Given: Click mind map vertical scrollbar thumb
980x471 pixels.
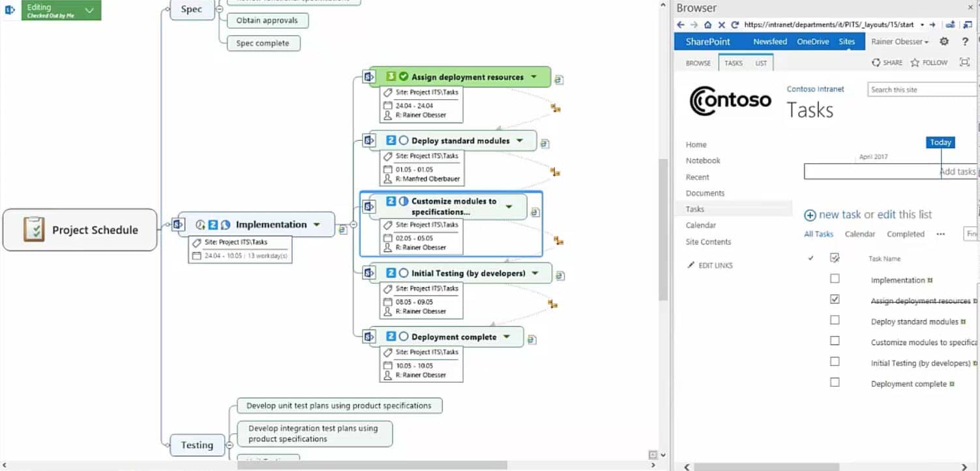Looking at the screenshot, I should click(x=663, y=230).
